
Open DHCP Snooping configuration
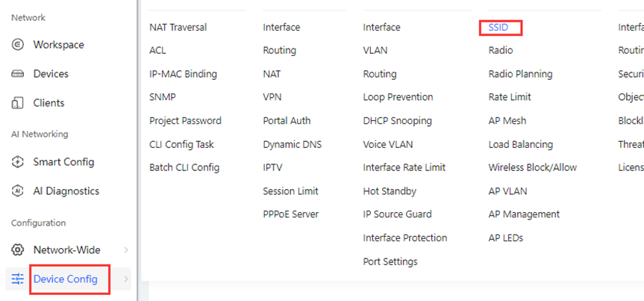coord(397,121)
